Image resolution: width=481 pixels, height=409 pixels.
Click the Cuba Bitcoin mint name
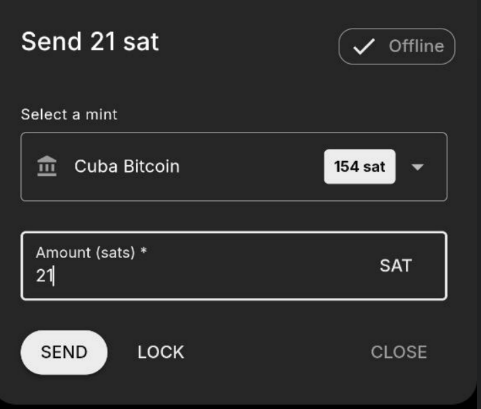tap(127, 166)
